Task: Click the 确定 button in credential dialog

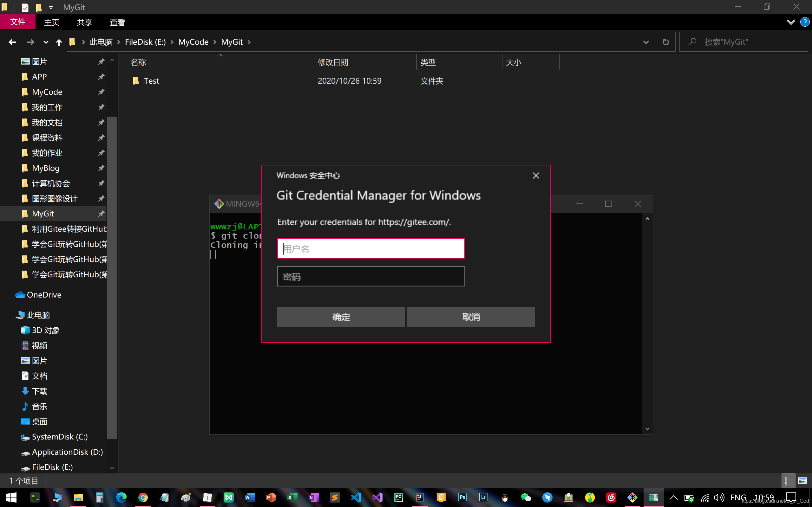Action: 341,317
